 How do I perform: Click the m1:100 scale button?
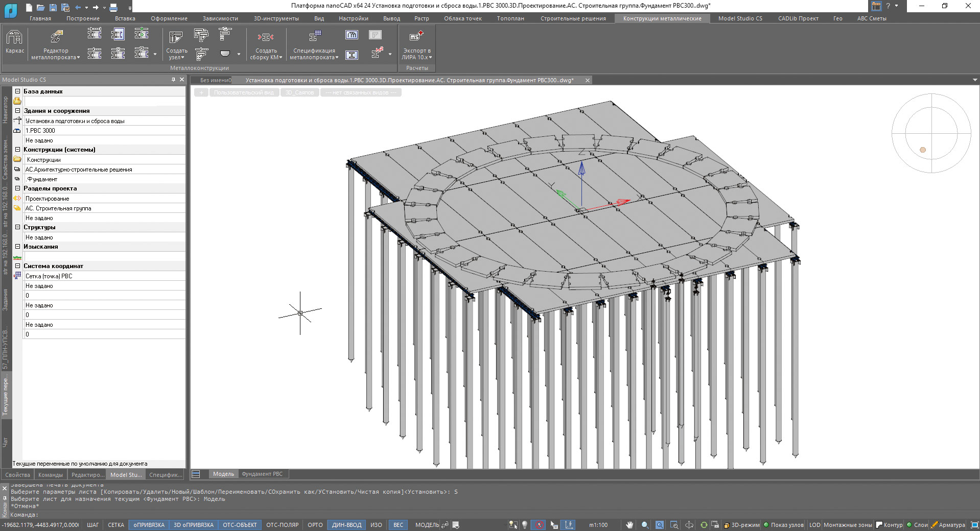[598, 525]
